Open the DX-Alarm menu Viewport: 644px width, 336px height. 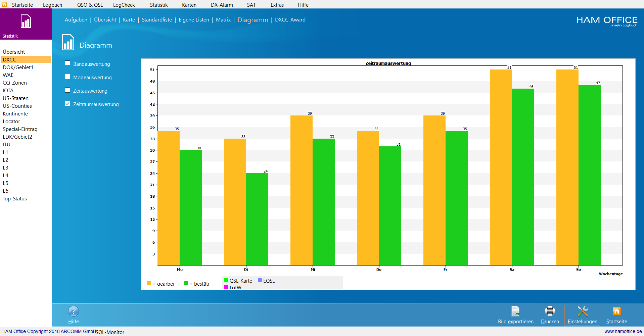222,5
